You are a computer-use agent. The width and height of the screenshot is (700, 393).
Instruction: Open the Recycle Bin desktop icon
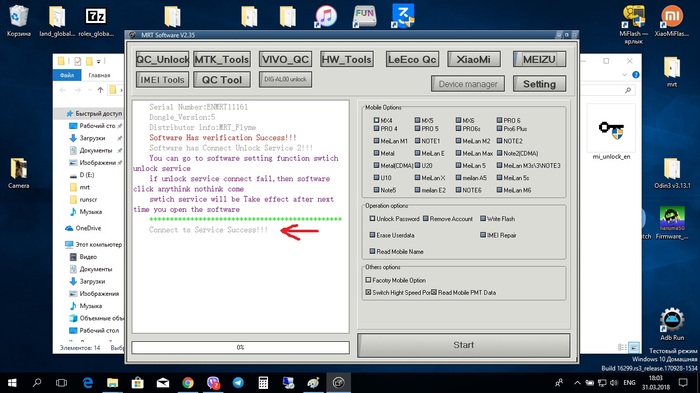18,20
